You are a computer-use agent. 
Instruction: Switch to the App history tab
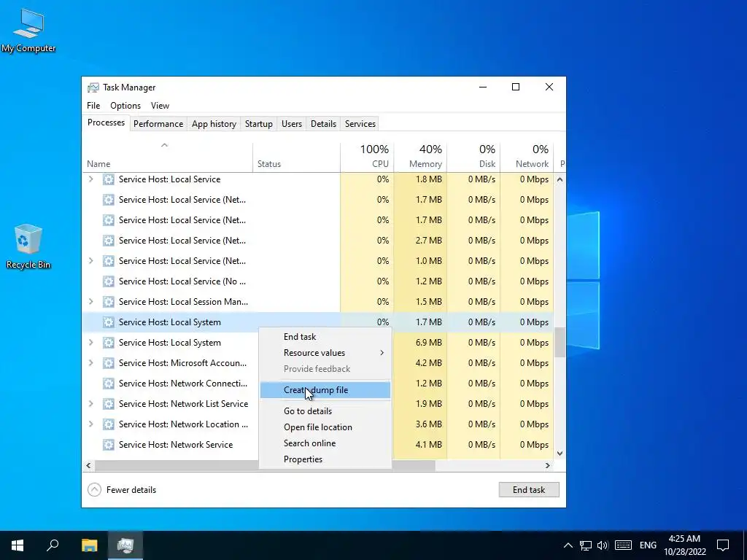tap(214, 124)
